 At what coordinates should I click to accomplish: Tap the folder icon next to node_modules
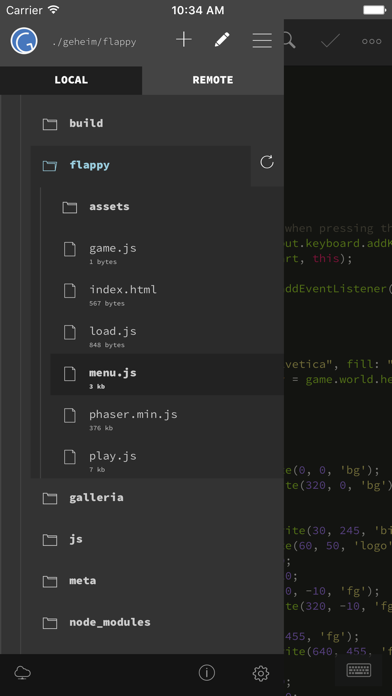click(x=50, y=623)
